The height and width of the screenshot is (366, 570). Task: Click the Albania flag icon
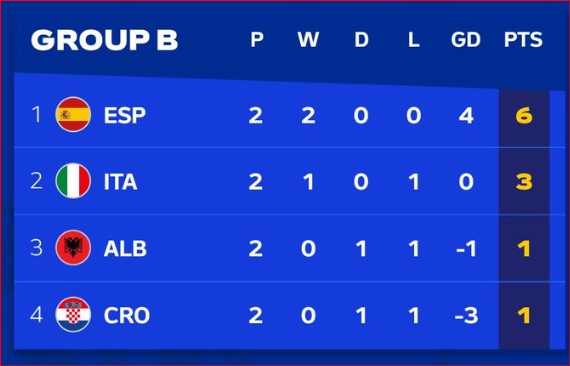pos(73,248)
